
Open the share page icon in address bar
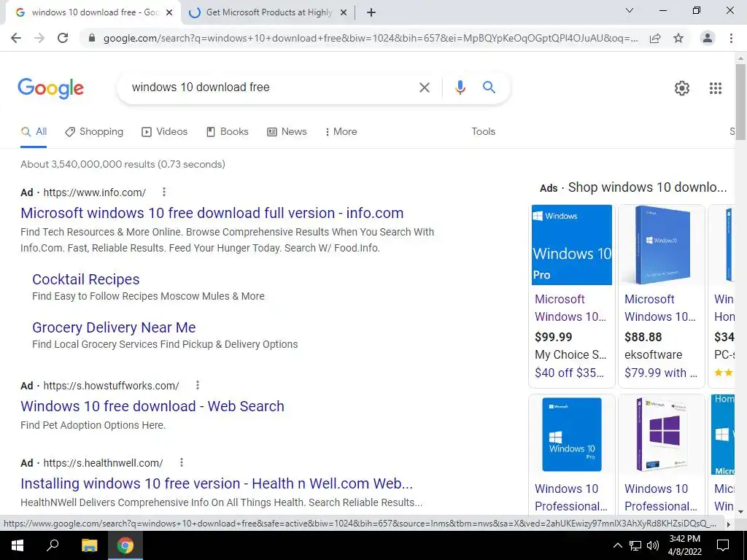click(x=655, y=38)
